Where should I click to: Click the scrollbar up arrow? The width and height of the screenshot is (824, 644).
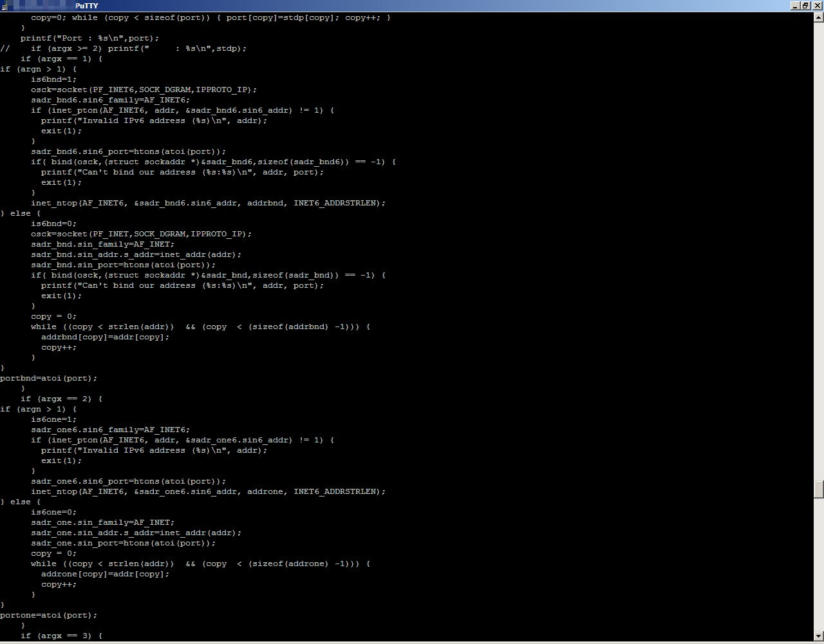tap(819, 17)
